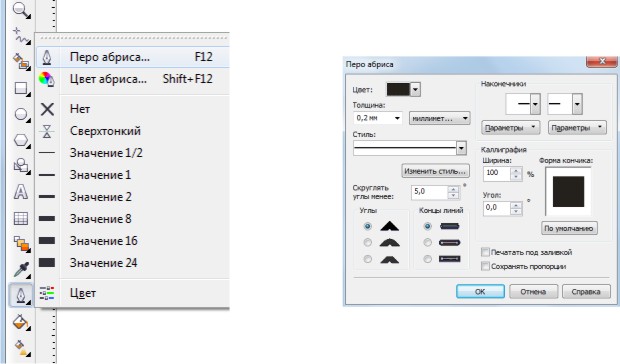
Task: Open the 'миллиметры' units dropdown
Action: point(439,118)
